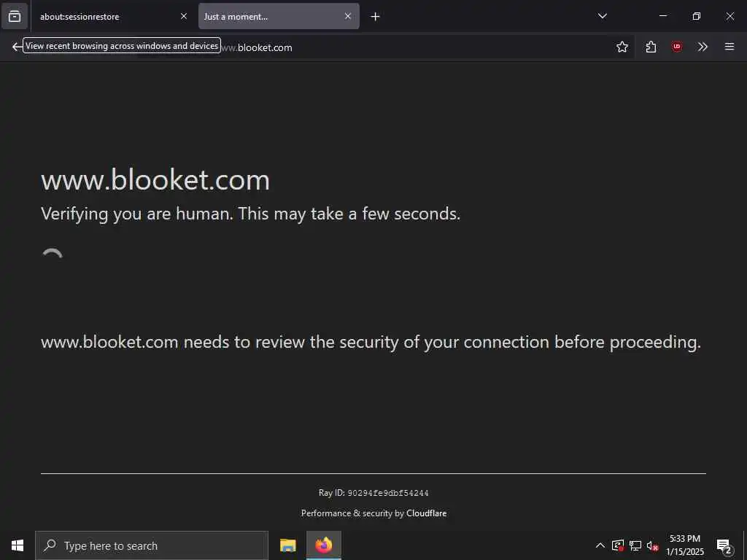Open File Explorer from the taskbar
This screenshot has width=747, height=560.
pos(288,545)
